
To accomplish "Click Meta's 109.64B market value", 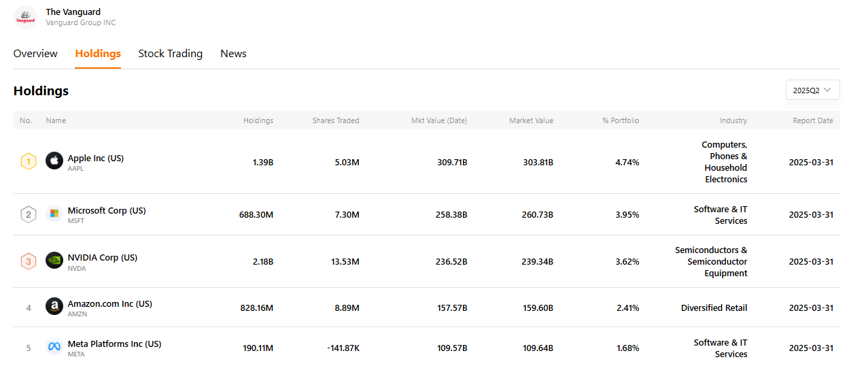I will [x=538, y=348].
